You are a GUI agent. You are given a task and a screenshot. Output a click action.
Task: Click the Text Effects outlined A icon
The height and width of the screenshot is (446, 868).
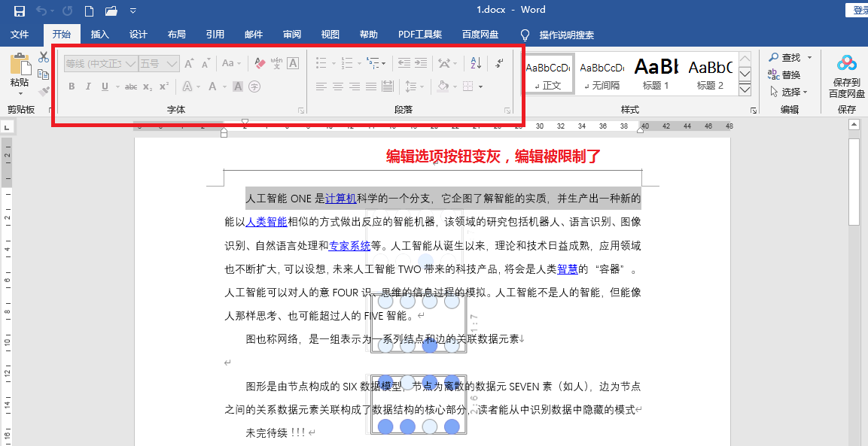click(x=187, y=86)
